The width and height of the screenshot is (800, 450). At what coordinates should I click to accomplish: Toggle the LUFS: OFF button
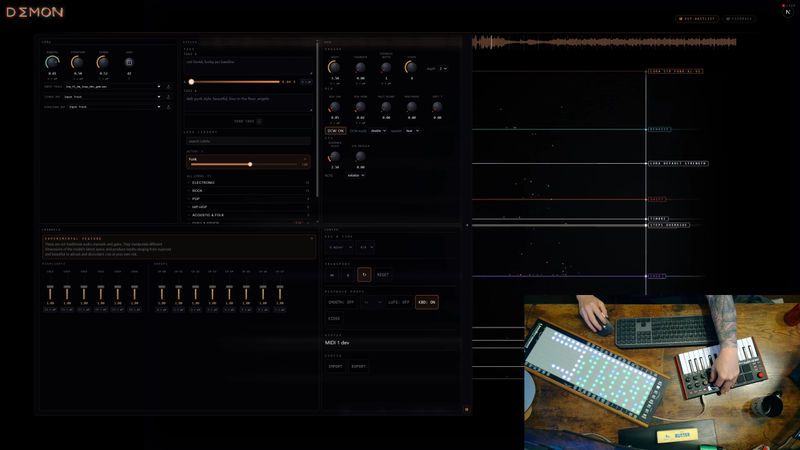[399, 302]
